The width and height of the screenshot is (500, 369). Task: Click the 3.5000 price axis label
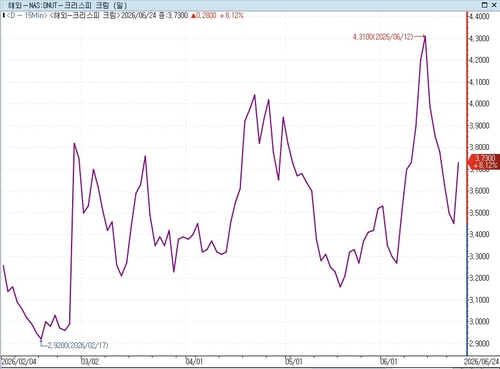pos(479,213)
